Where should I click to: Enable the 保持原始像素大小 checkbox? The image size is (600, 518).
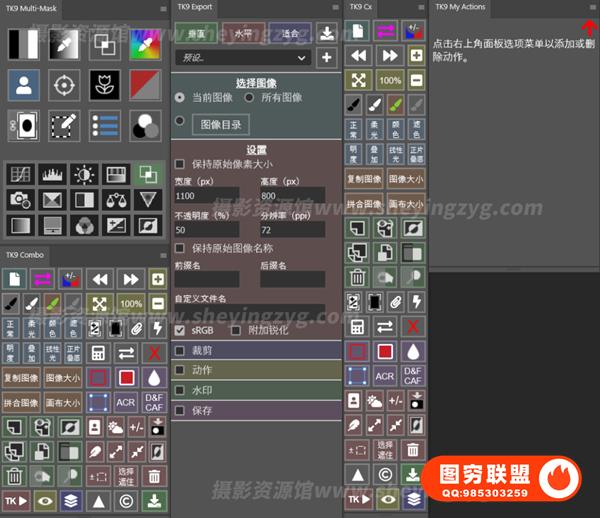coord(180,164)
